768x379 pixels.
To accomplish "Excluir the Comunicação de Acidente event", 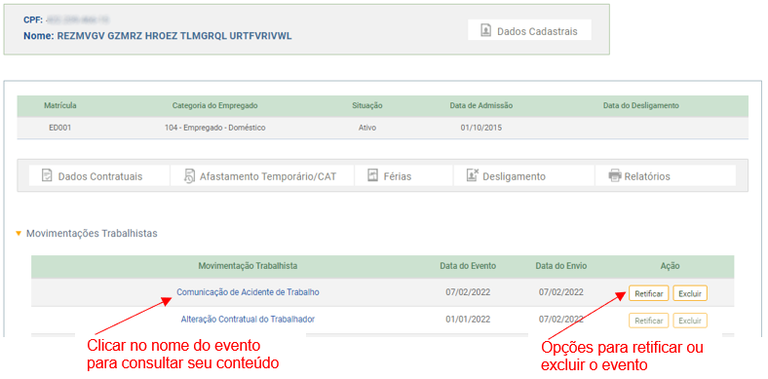I will coord(690,293).
